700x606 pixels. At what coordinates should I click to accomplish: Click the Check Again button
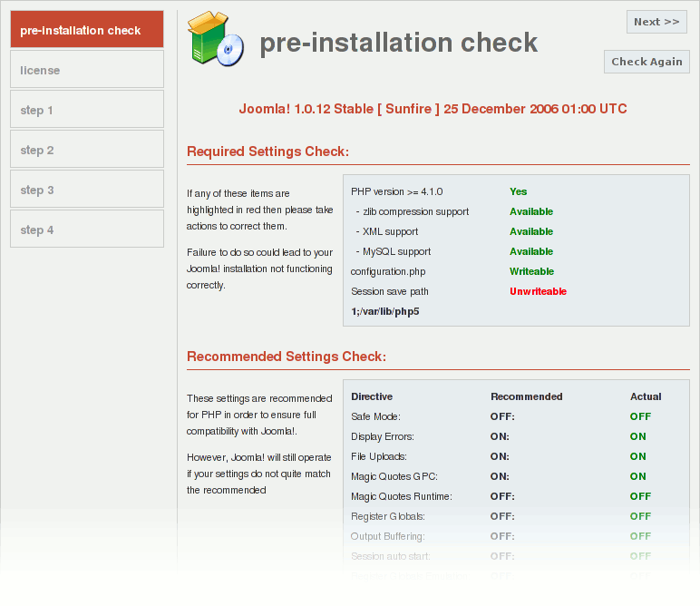click(647, 62)
